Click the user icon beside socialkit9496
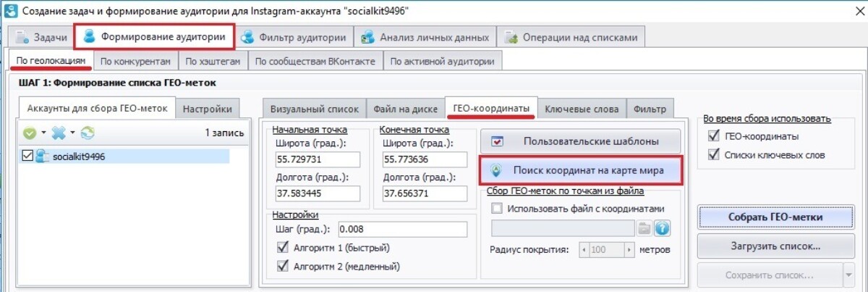The width and height of the screenshot is (868, 292). 43,156
